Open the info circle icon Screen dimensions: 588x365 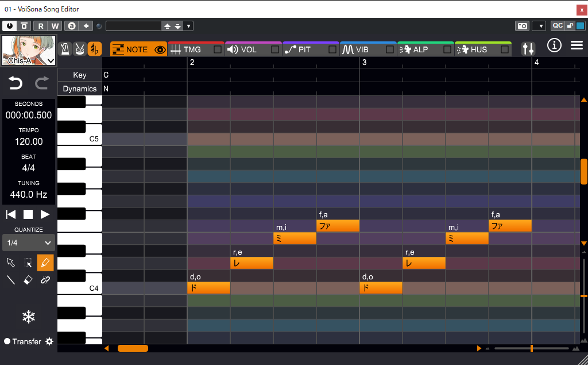pos(554,45)
